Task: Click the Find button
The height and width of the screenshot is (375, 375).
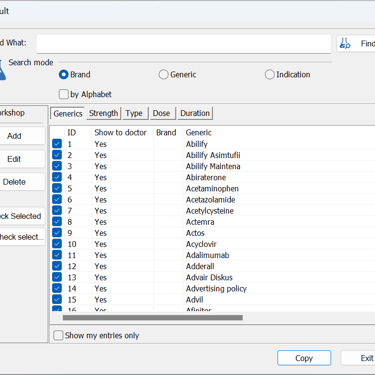Action: [356, 44]
